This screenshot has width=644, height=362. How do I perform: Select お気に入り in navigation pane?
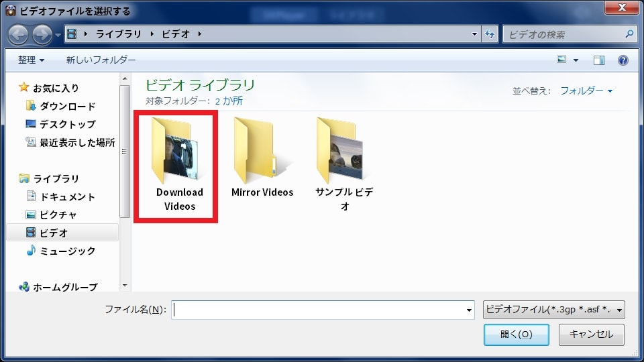pos(56,88)
